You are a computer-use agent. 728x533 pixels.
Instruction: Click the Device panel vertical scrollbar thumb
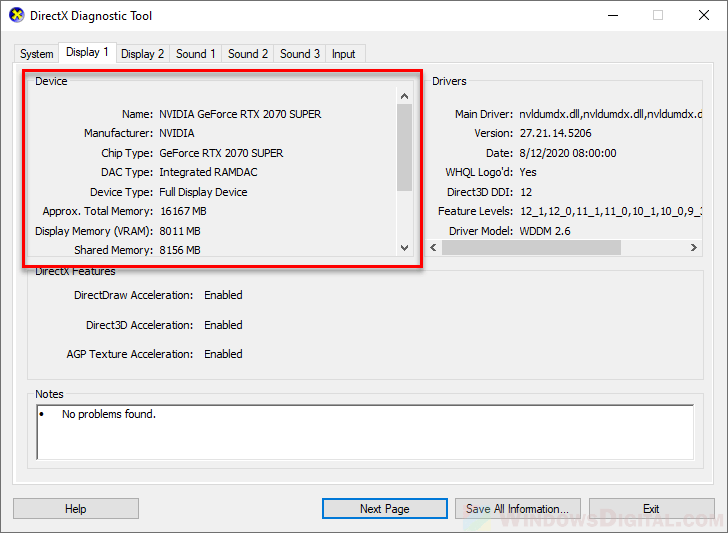click(404, 147)
